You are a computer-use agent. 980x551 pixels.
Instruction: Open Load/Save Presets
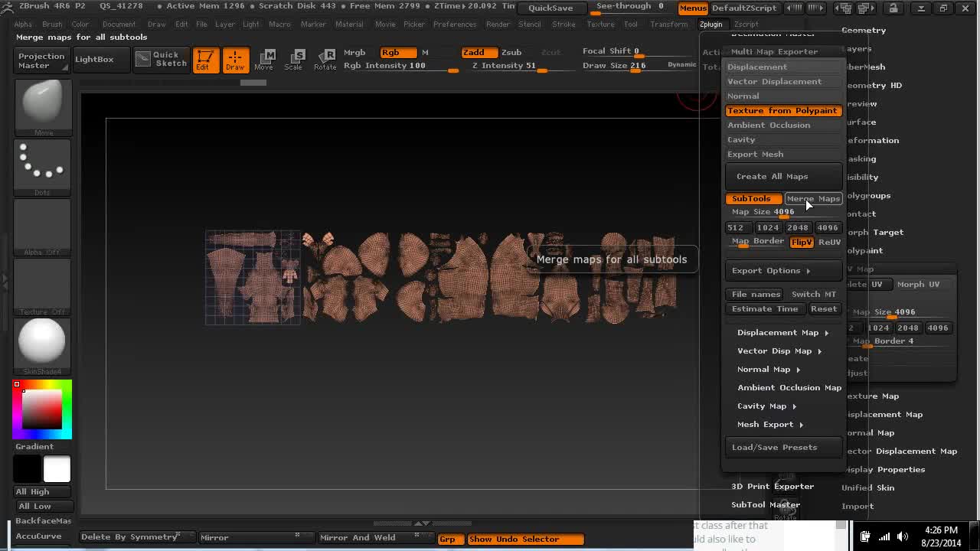(x=783, y=447)
